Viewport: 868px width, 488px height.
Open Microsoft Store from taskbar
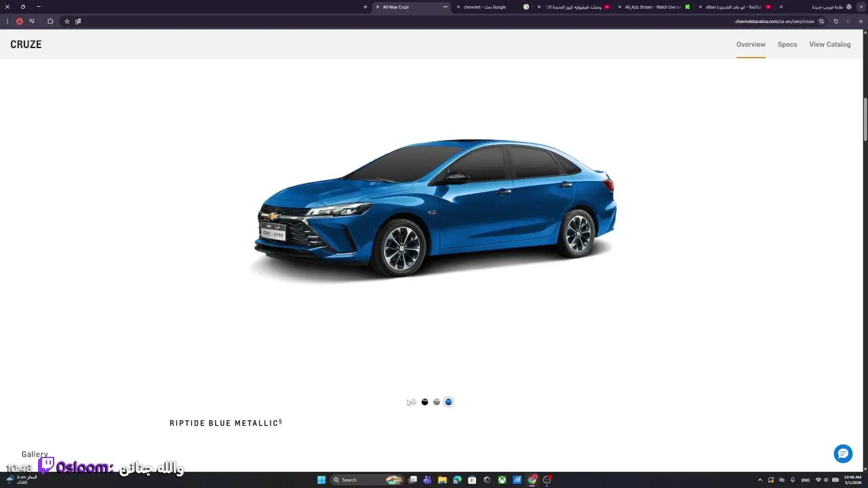point(472,480)
